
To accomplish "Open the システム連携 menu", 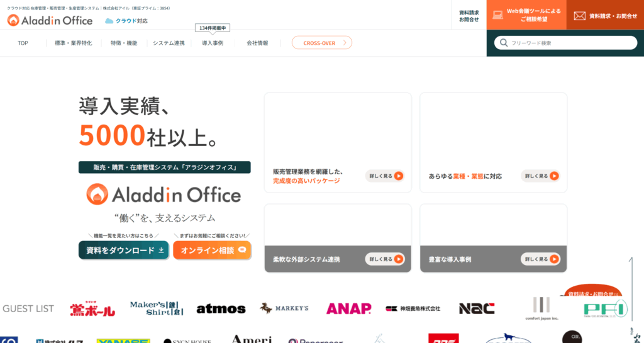I will 169,43.
